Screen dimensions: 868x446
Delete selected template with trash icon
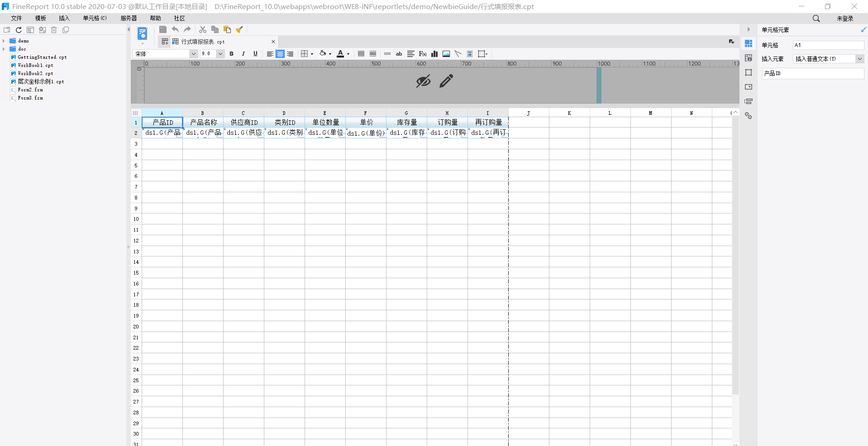tap(54, 30)
